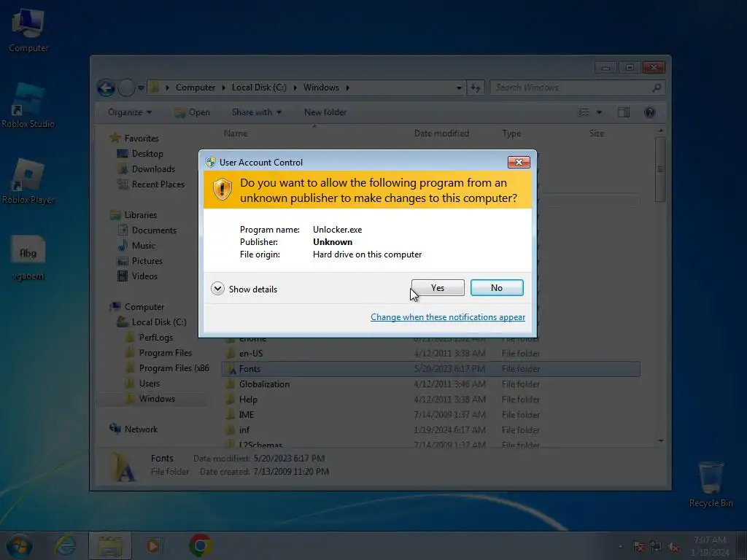Image resolution: width=747 pixels, height=560 pixels.
Task: Open the Share with menu
Action: (x=256, y=112)
